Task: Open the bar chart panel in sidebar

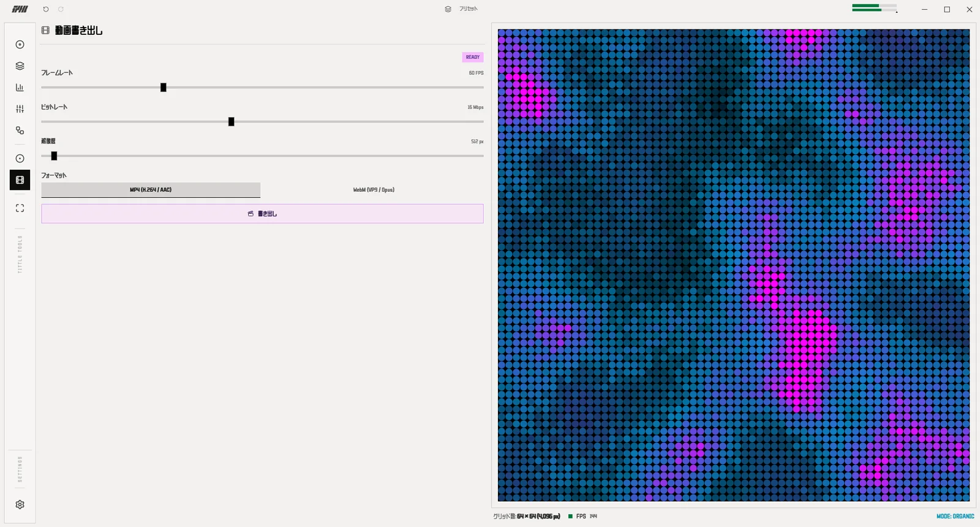Action: (20, 88)
